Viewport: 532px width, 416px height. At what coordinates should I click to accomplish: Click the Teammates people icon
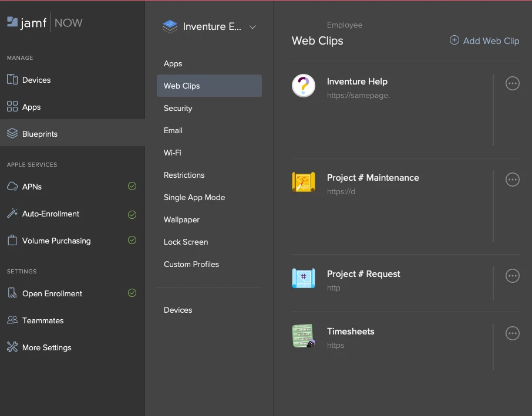tap(12, 320)
